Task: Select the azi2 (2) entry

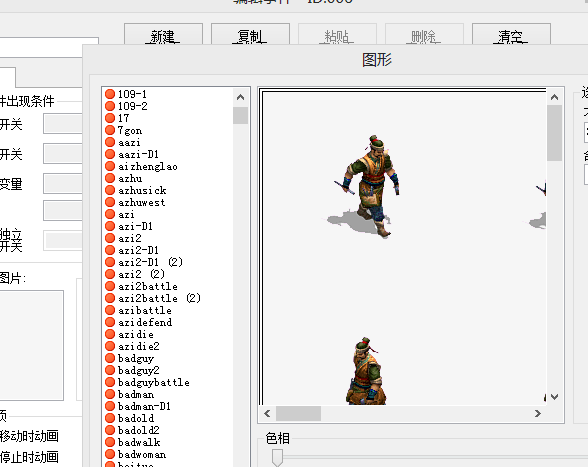Action: point(141,274)
